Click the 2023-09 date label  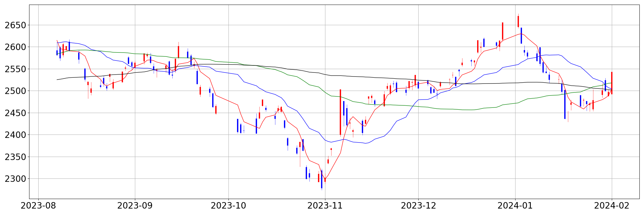pyautogui.click(x=135, y=206)
